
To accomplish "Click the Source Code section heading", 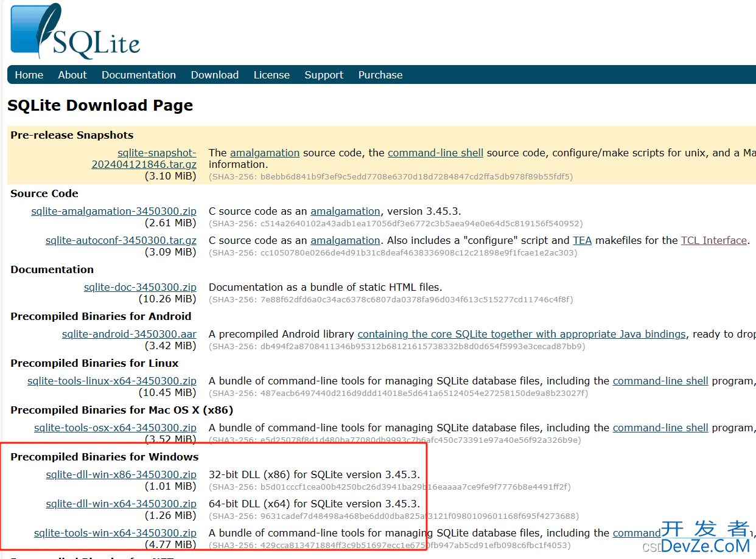I will [x=44, y=193].
